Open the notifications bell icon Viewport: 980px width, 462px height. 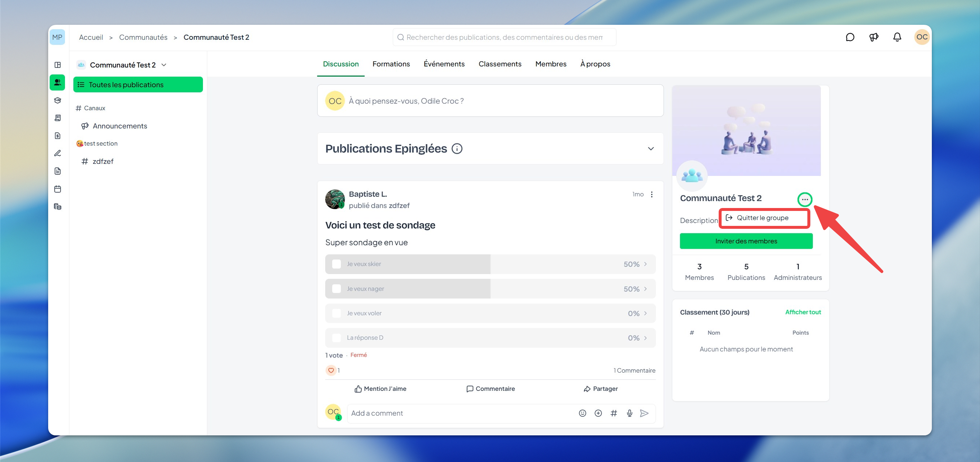(897, 37)
